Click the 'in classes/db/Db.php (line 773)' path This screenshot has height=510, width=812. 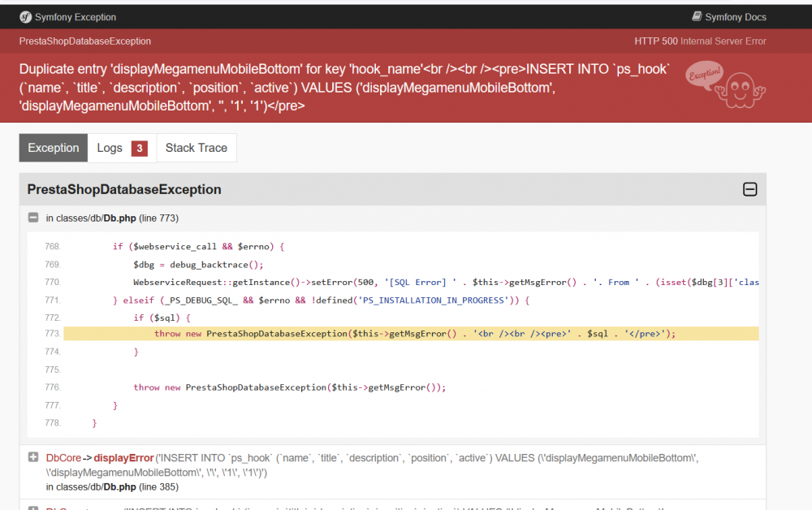click(112, 218)
